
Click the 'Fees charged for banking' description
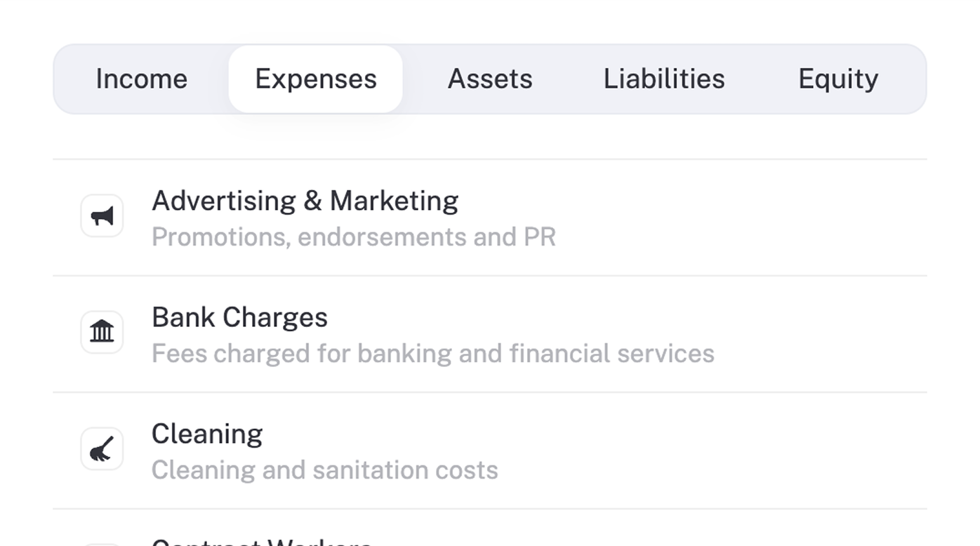pos(432,354)
